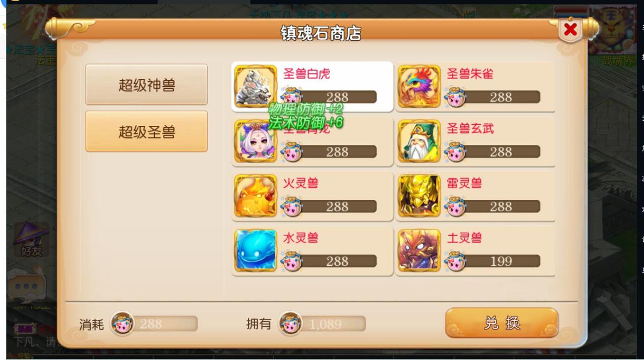Open the 好友 friends icon behind the dialog
This screenshot has height=360, width=644.
click(31, 240)
